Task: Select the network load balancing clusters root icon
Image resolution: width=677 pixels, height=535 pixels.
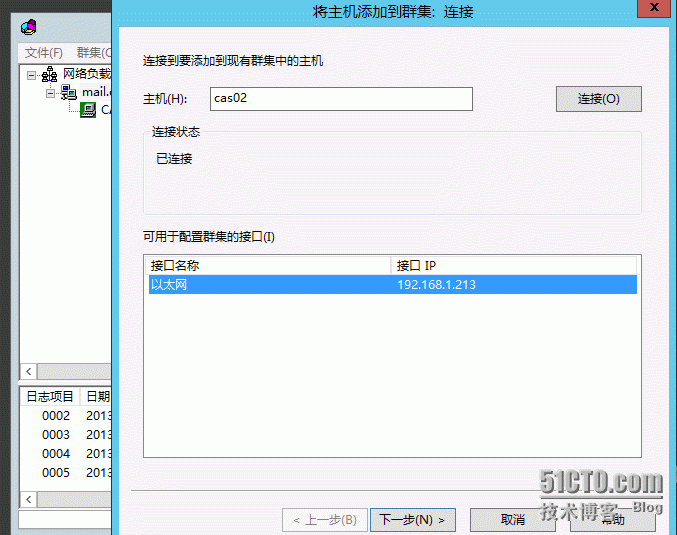Action: point(49,74)
